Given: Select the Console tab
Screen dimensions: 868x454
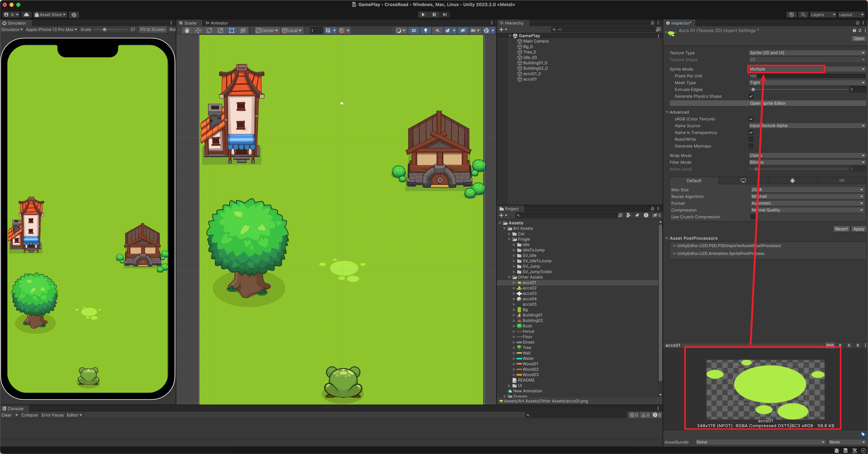Looking at the screenshot, I should coord(13,409).
